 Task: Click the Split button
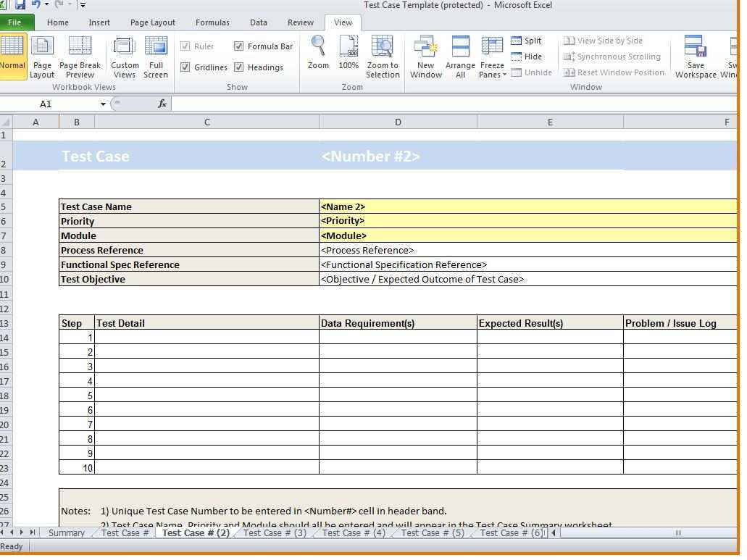(x=526, y=41)
